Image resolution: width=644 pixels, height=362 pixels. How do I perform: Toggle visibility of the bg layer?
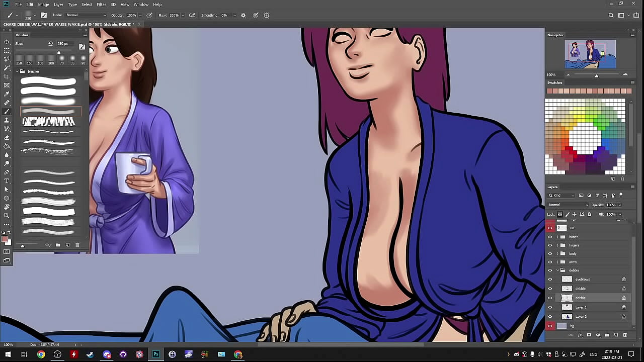550,326
